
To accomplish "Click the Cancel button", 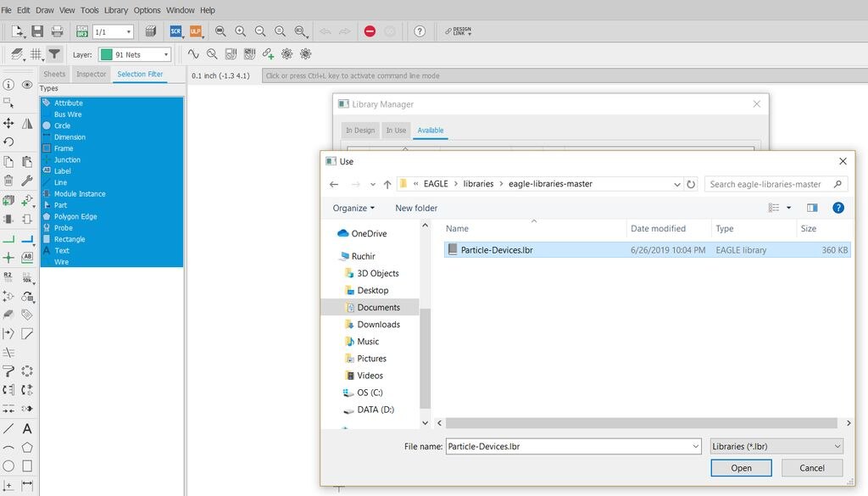I will click(x=811, y=468).
